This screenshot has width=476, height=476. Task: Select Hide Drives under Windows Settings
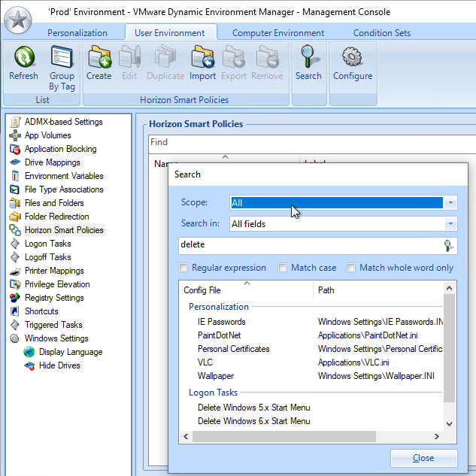tap(52, 365)
